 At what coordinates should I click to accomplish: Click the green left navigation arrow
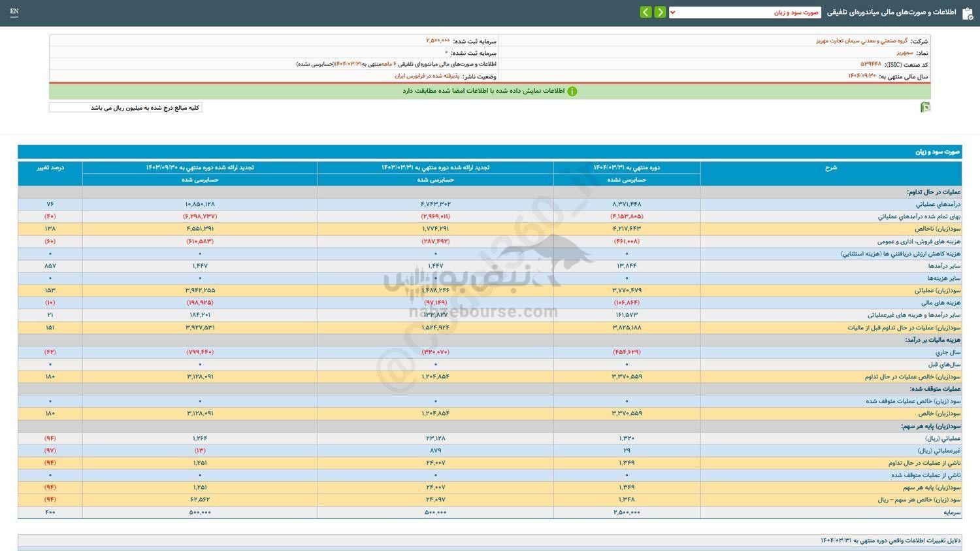(645, 12)
